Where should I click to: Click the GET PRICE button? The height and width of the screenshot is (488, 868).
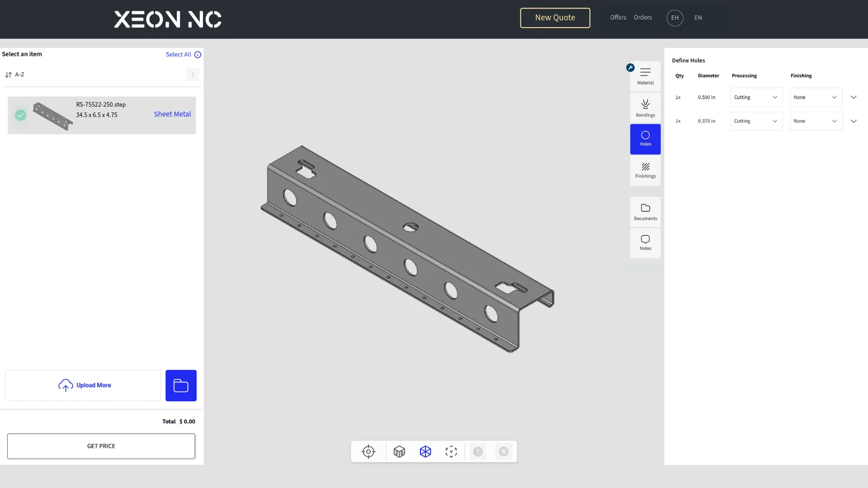101,446
